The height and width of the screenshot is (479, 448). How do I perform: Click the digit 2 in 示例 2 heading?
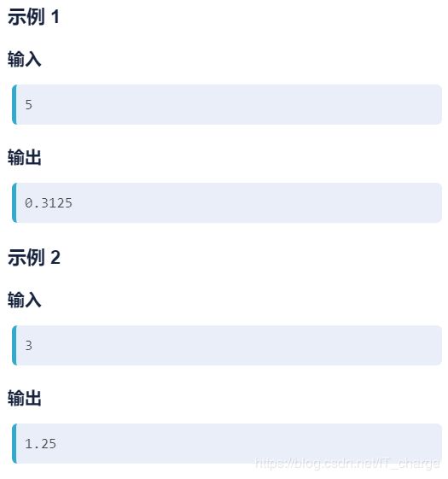[55, 257]
